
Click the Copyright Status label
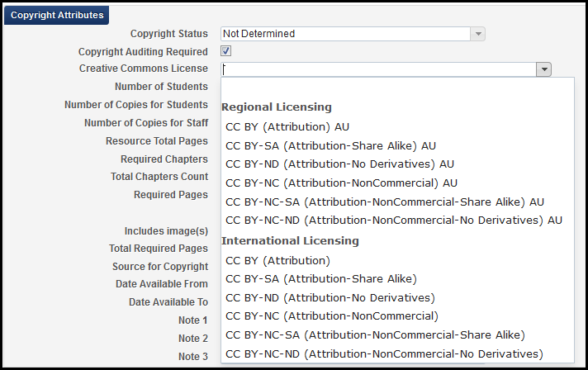[x=169, y=34]
